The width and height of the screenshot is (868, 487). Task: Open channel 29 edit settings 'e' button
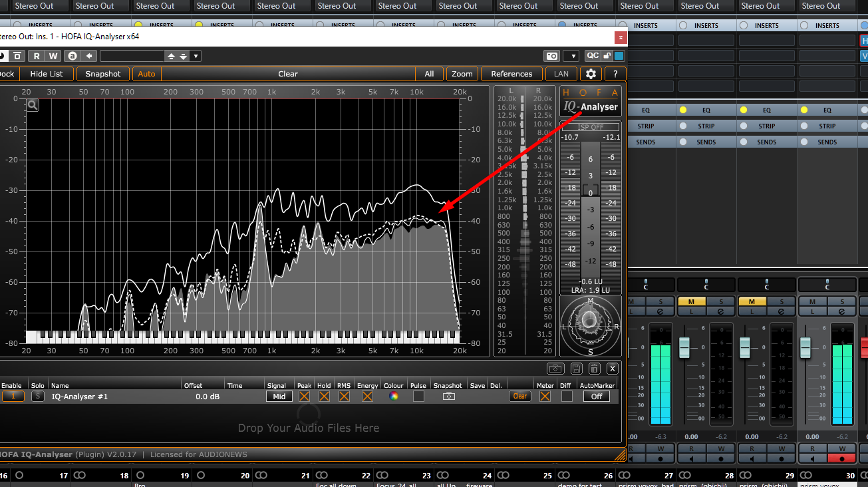coord(782,311)
